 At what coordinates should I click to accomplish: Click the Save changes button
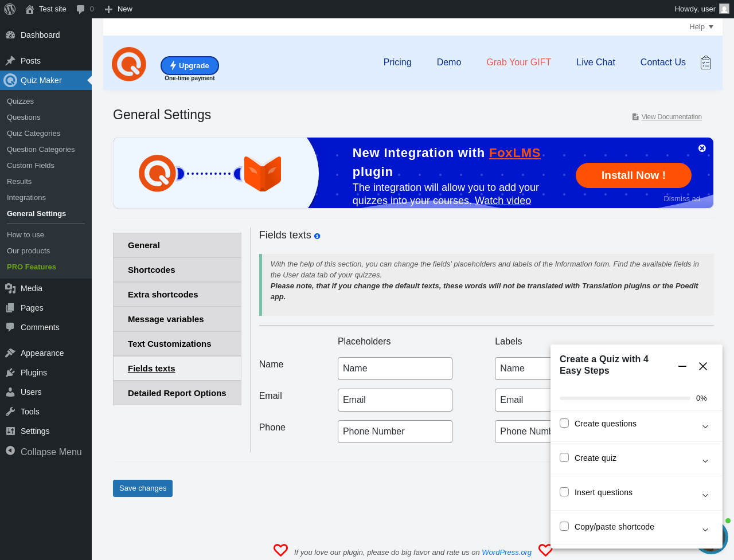143,488
